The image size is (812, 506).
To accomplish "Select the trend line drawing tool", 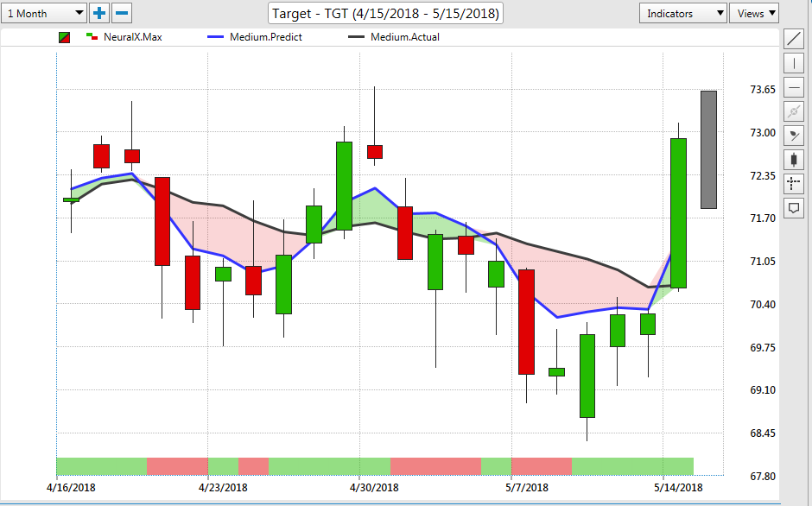I will (793, 39).
